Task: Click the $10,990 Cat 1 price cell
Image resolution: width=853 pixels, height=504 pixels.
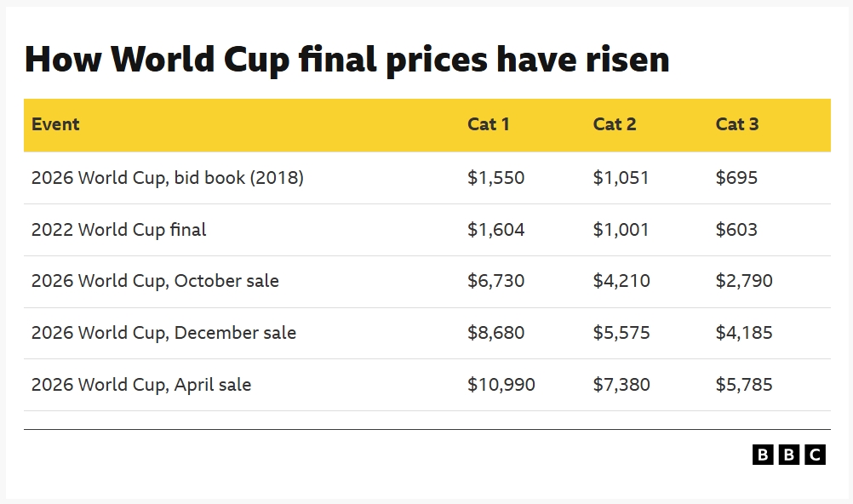Action: click(501, 385)
